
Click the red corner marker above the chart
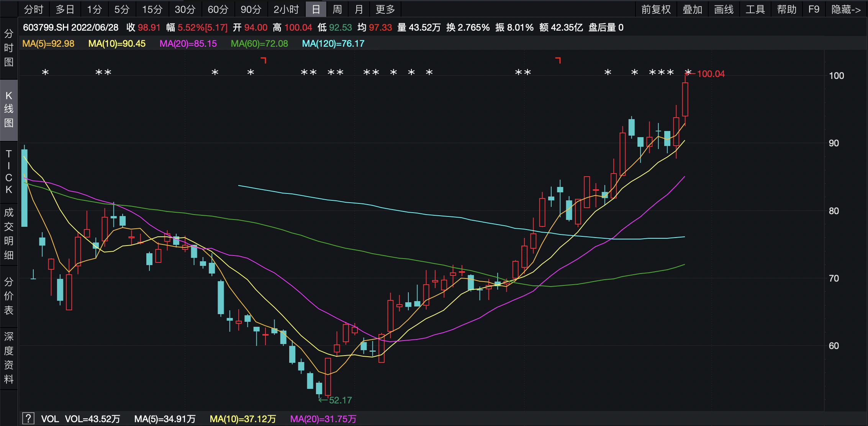[263, 60]
